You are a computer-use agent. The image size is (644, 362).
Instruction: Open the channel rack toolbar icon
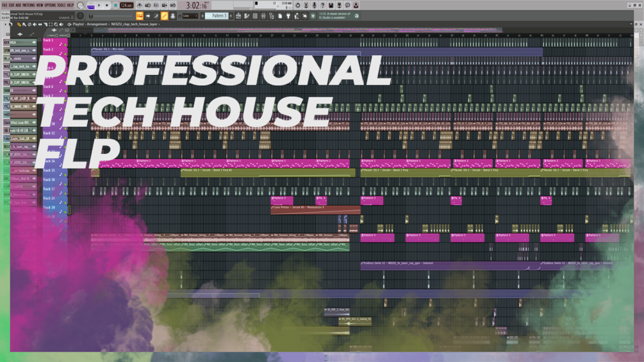[254, 15]
